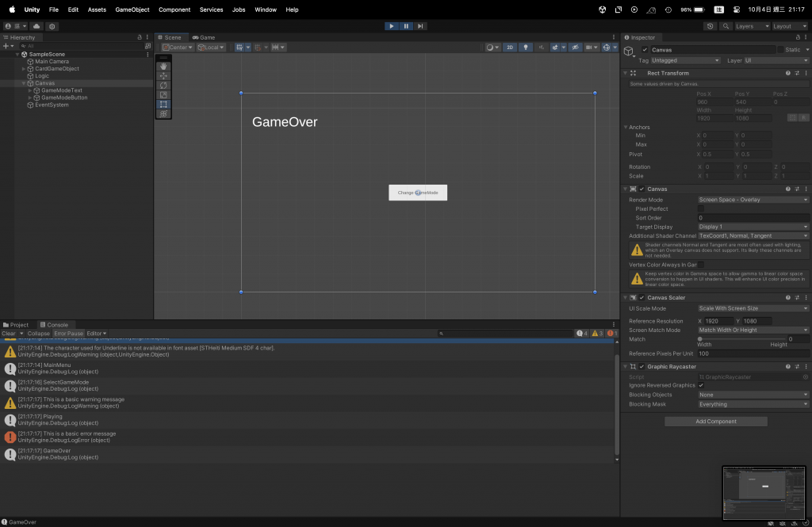Open the Center pivot mode dropdown

(178, 47)
